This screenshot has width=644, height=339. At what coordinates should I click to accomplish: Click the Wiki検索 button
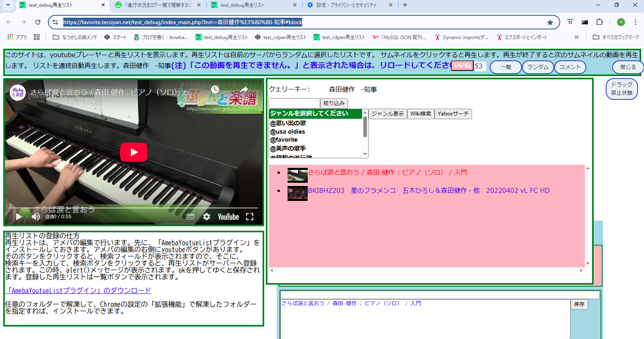tap(421, 114)
